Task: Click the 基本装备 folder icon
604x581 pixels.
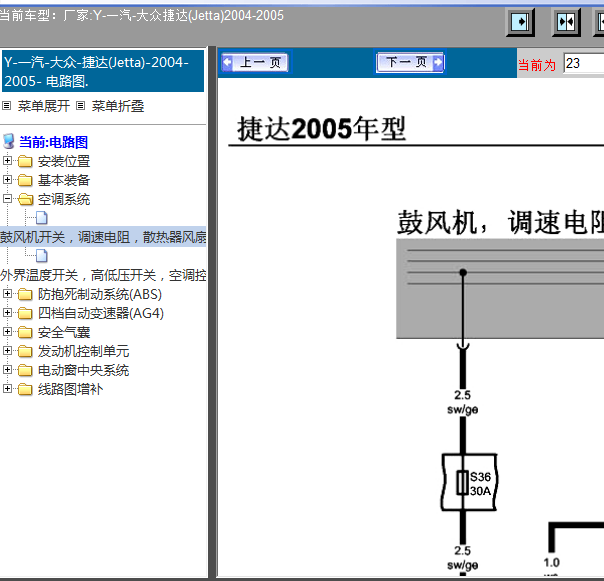Action: 25,180
